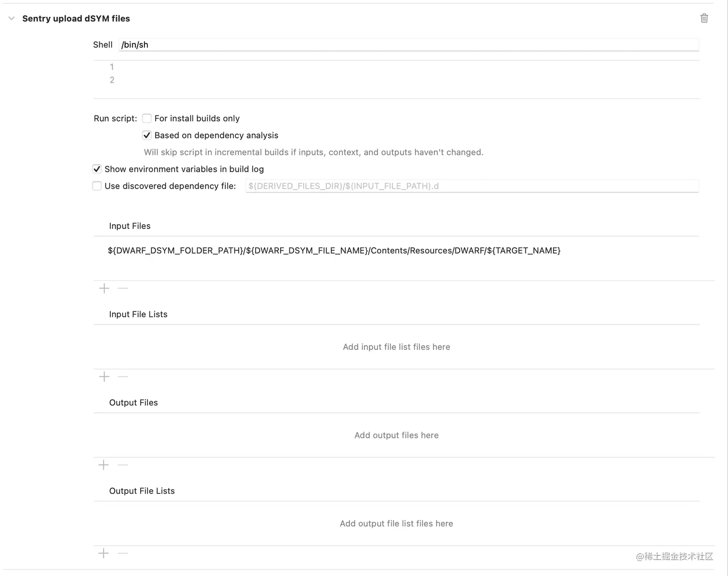This screenshot has height=576, width=728.
Task: Add a new input file entry
Action: [x=104, y=288]
